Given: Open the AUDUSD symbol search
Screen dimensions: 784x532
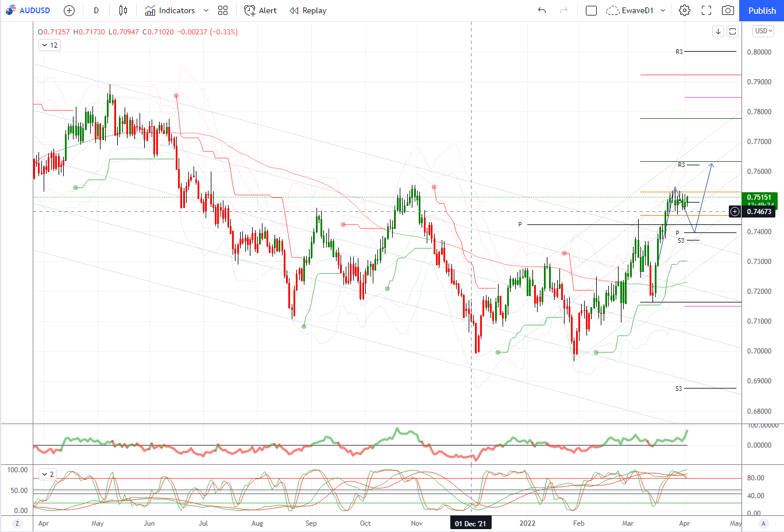Looking at the screenshot, I should [x=34, y=10].
